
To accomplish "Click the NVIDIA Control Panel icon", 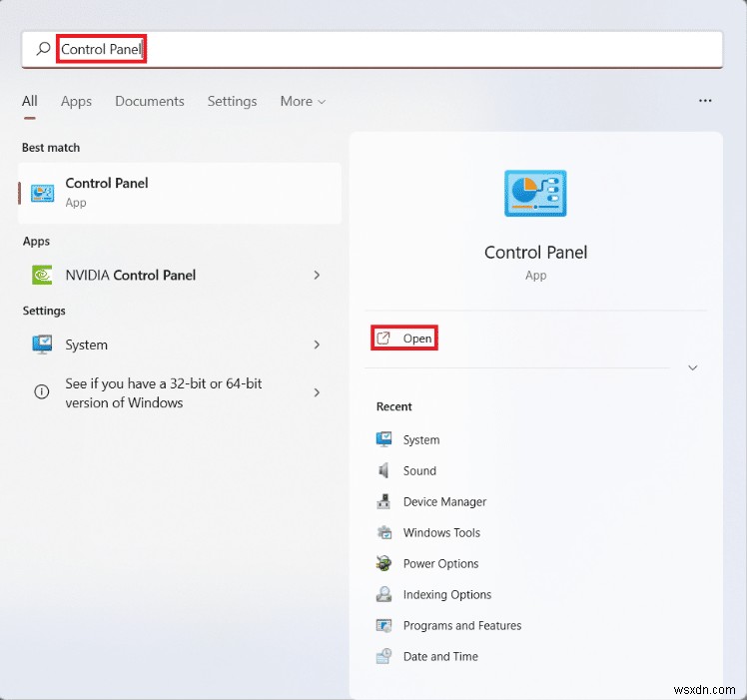I will [x=42, y=275].
